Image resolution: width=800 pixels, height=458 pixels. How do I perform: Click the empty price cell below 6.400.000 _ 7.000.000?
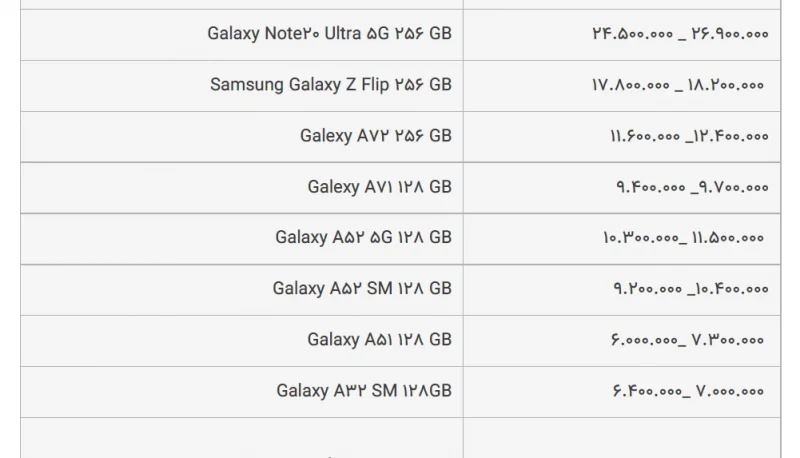(x=621, y=438)
